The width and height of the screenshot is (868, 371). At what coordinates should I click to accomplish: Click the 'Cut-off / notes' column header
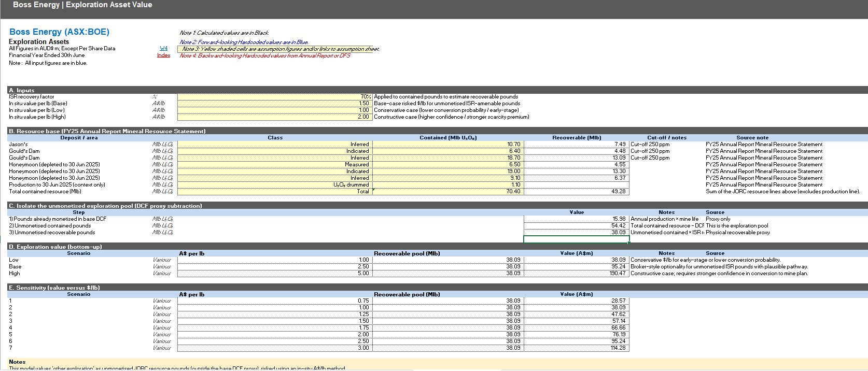click(x=667, y=138)
